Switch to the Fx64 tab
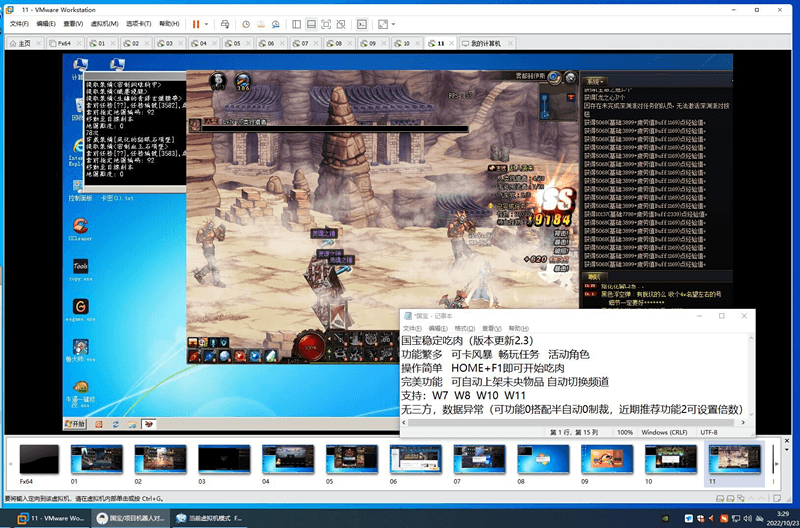 click(x=64, y=43)
